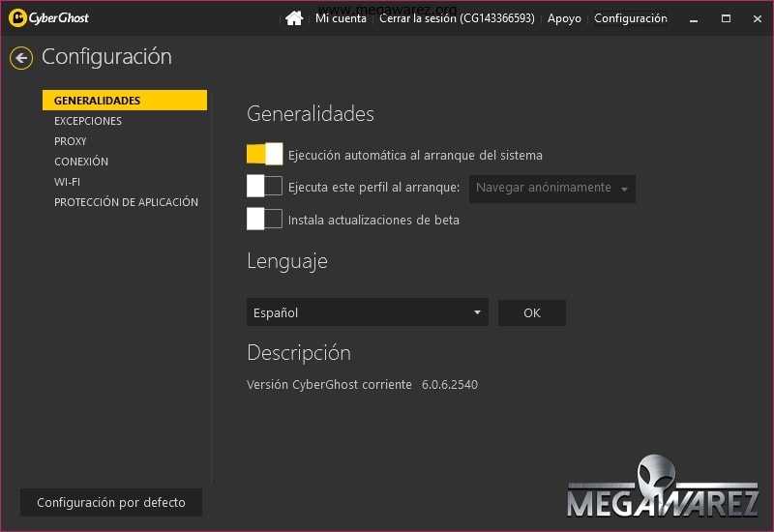The width and height of the screenshot is (774, 532).
Task: Open the Wi-Fi settings section
Action: pyautogui.click(x=67, y=182)
